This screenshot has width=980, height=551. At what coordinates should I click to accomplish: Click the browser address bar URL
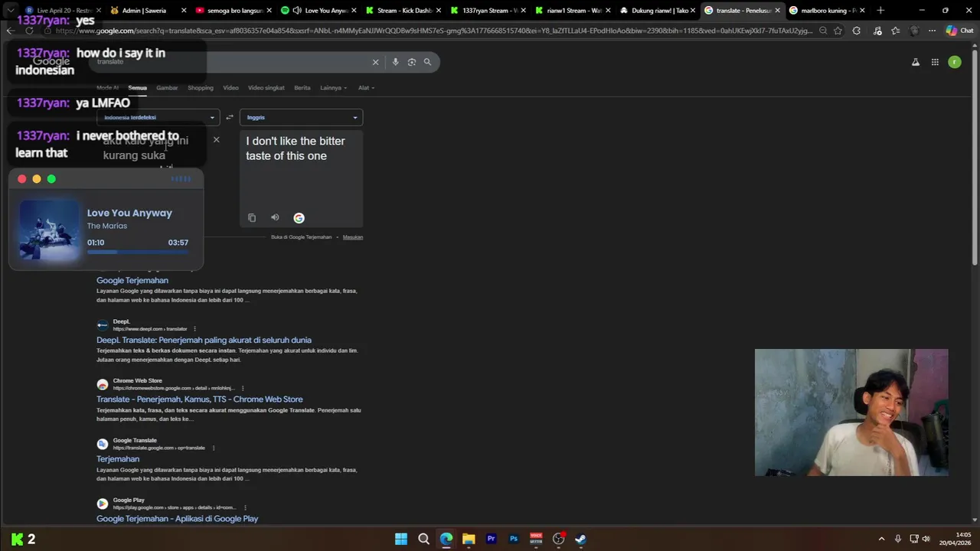click(433, 31)
